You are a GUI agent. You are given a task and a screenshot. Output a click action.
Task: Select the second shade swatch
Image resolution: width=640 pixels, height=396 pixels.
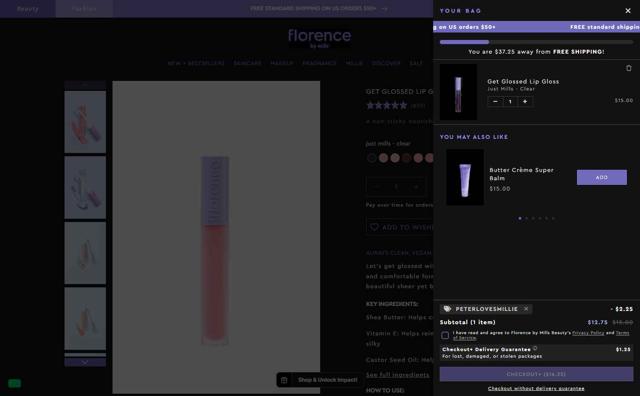[x=383, y=158]
